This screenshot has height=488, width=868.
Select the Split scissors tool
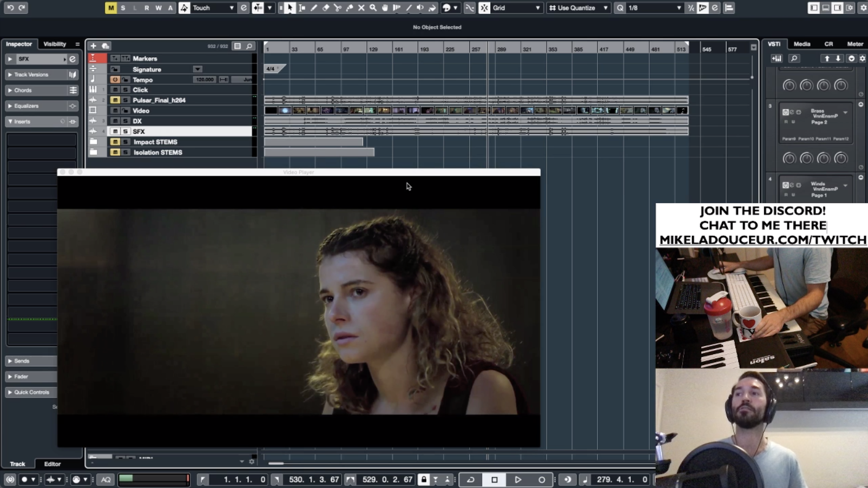coord(338,8)
